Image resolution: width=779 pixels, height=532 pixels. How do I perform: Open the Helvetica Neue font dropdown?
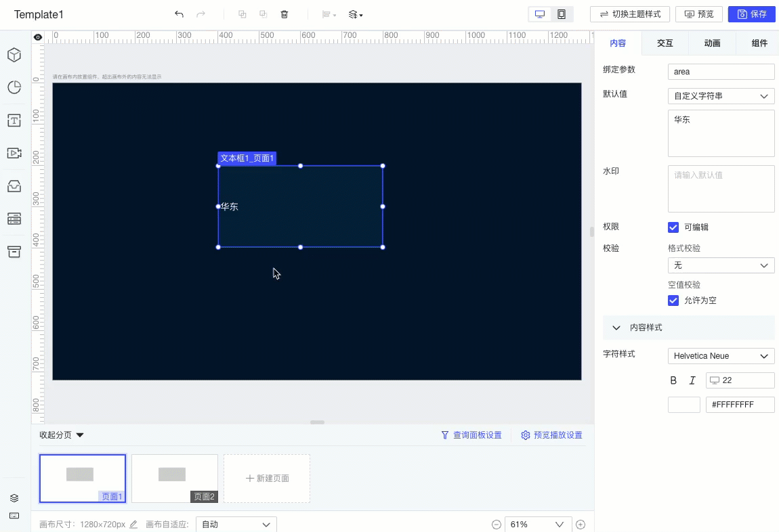click(721, 356)
